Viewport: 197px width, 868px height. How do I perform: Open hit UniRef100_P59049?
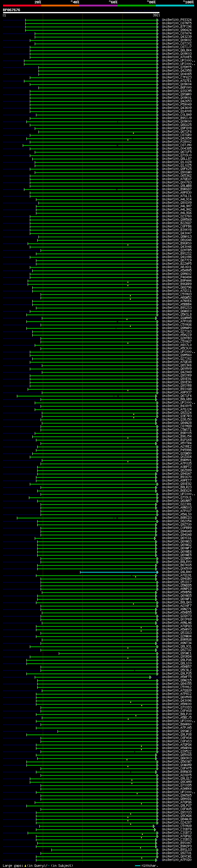(x=176, y=104)
